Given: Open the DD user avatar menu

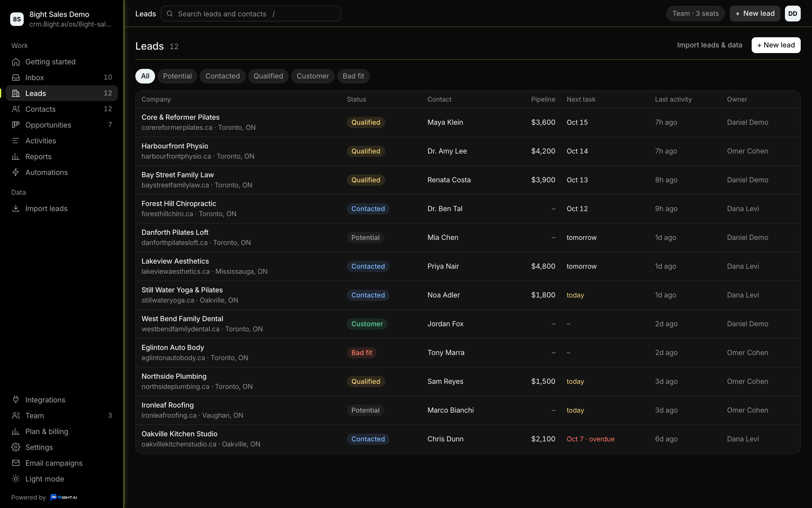Looking at the screenshot, I should tap(793, 14).
